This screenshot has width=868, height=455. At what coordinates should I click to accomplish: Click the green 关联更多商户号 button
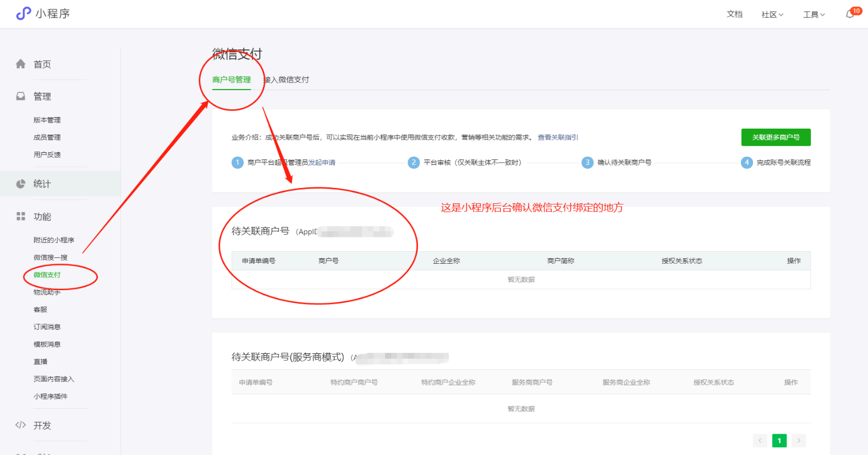[x=776, y=137]
